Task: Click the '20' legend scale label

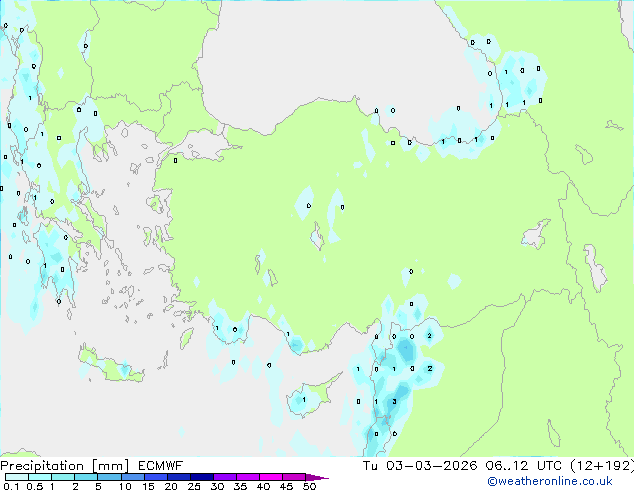Action: [171, 486]
